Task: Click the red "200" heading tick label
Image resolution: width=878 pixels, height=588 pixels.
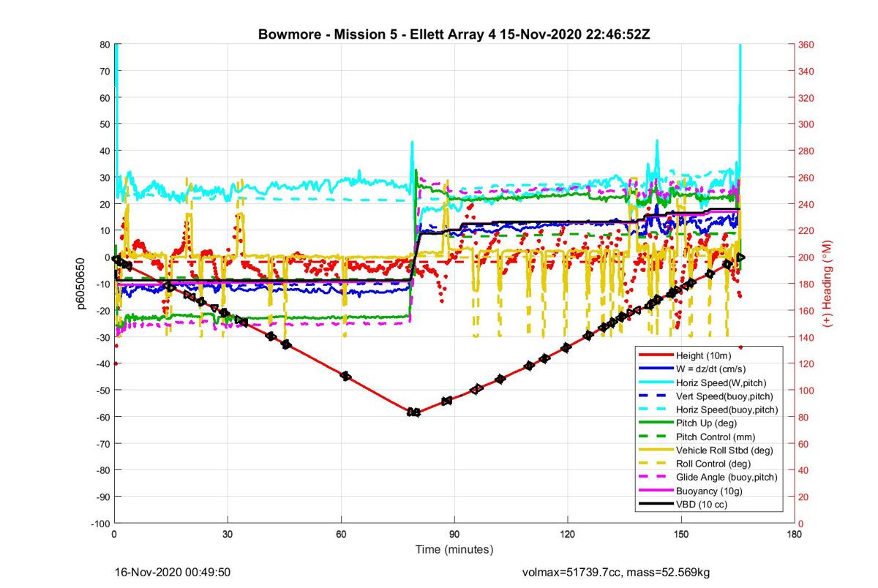Action: 807,257
